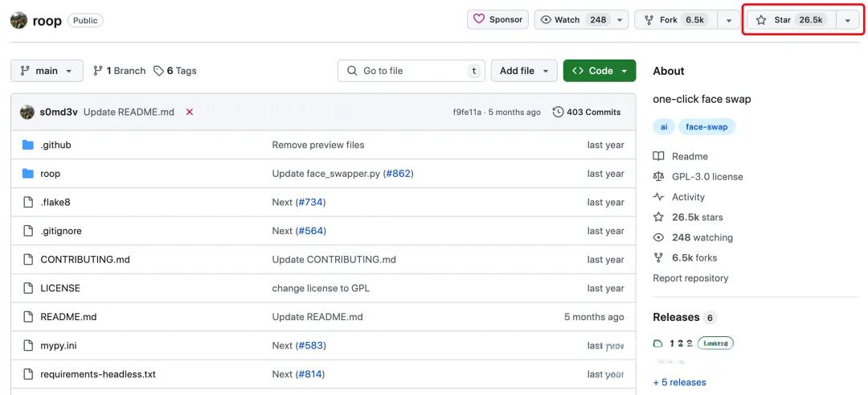View the 1 Branch link

120,71
